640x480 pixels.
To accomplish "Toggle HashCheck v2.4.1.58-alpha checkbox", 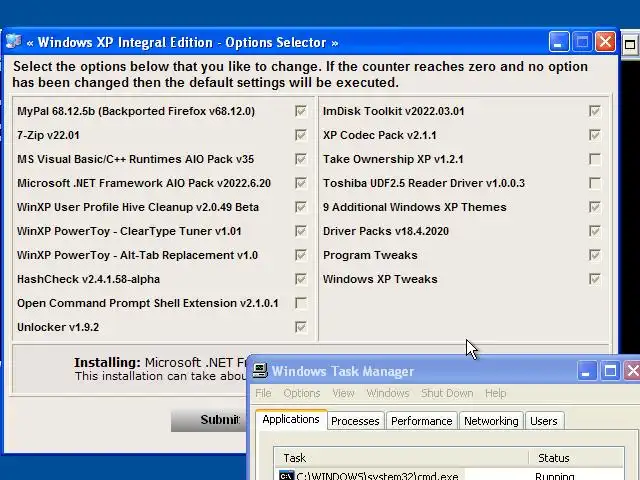I will coord(301,279).
